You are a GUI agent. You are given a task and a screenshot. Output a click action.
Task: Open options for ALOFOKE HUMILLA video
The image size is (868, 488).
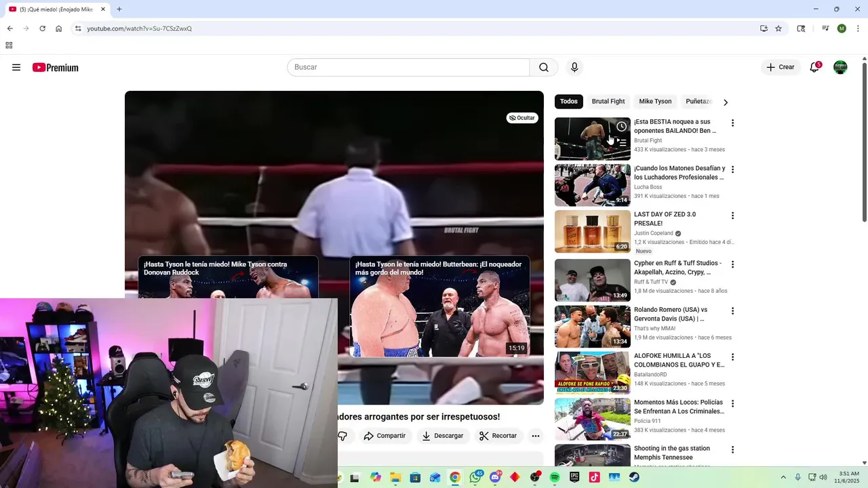[x=732, y=357]
